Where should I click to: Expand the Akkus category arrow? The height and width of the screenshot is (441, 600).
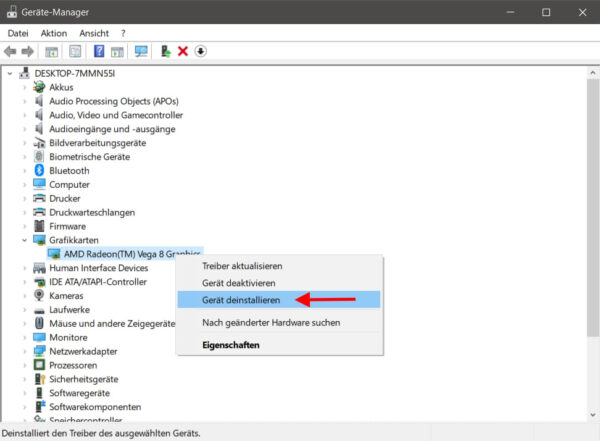[24, 87]
